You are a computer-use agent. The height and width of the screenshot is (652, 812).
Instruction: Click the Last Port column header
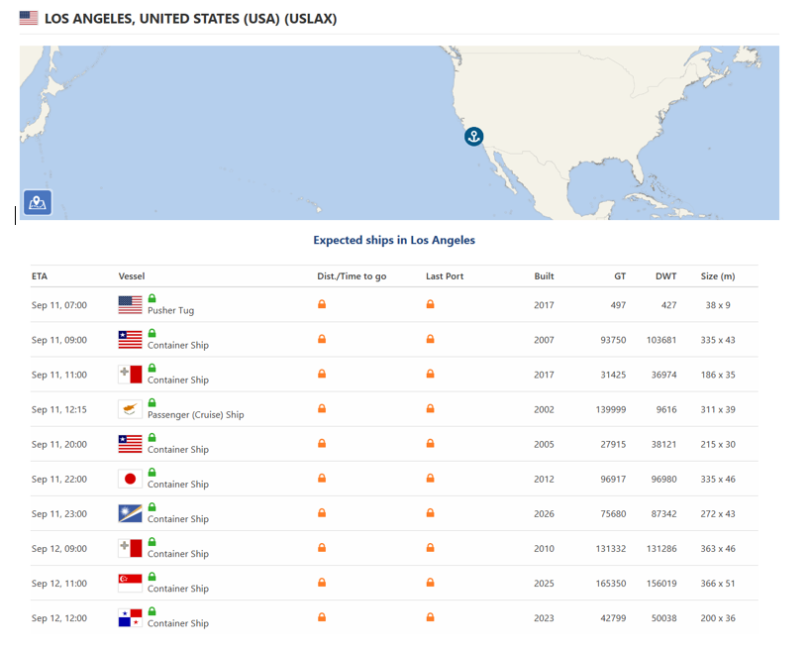coord(445,276)
